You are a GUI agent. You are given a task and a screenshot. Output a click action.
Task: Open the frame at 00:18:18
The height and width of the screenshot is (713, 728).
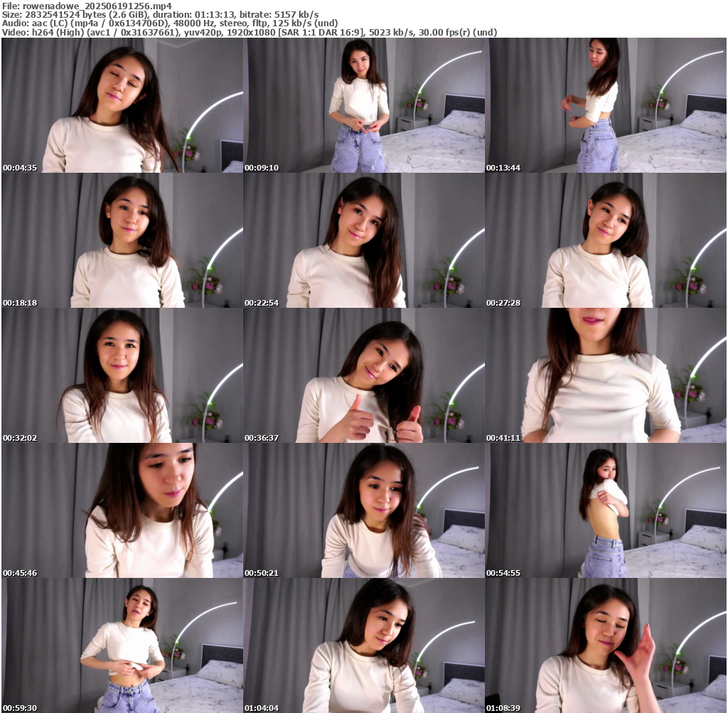(x=122, y=240)
